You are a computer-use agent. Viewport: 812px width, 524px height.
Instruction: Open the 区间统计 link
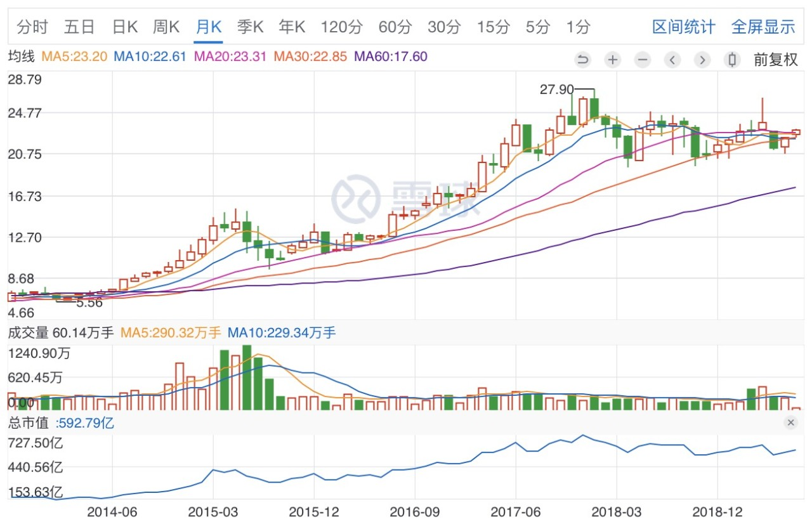pos(683,27)
